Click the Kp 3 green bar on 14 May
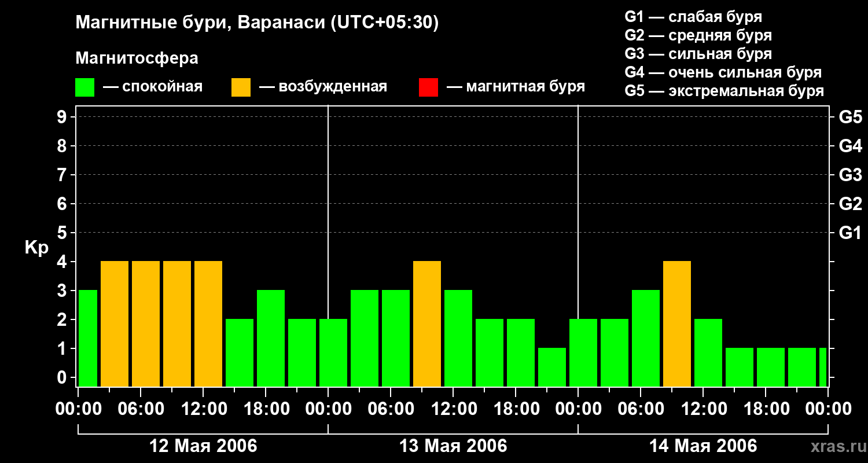This screenshot has width=868, height=463. click(x=646, y=339)
